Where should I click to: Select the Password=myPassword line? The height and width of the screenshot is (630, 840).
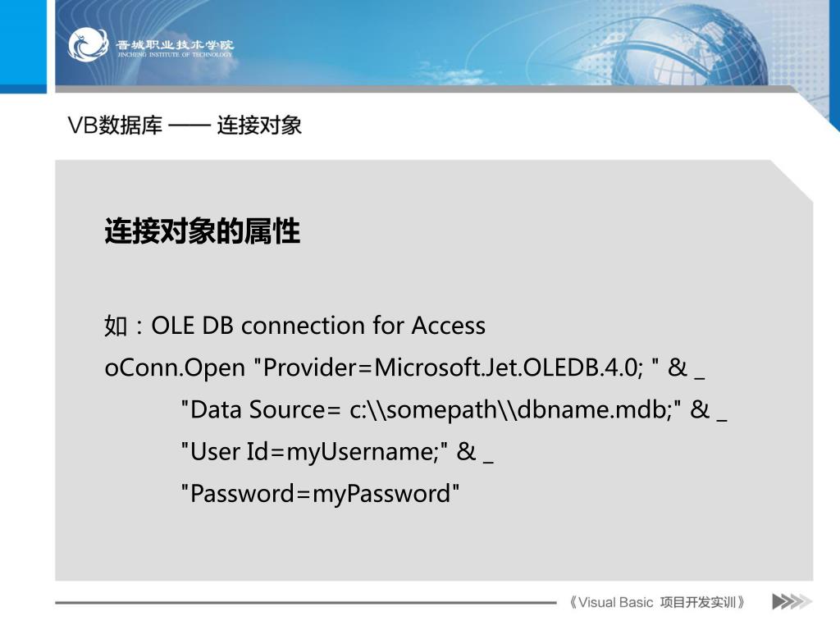[x=321, y=493]
